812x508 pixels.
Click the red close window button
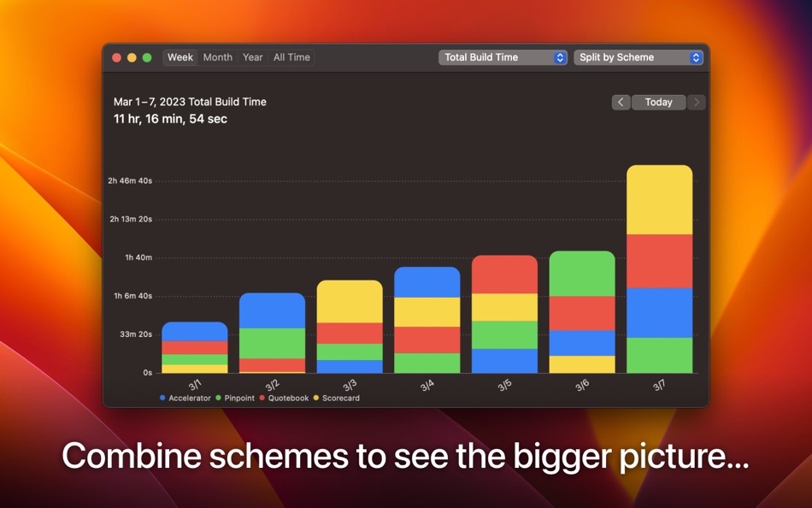(x=117, y=57)
